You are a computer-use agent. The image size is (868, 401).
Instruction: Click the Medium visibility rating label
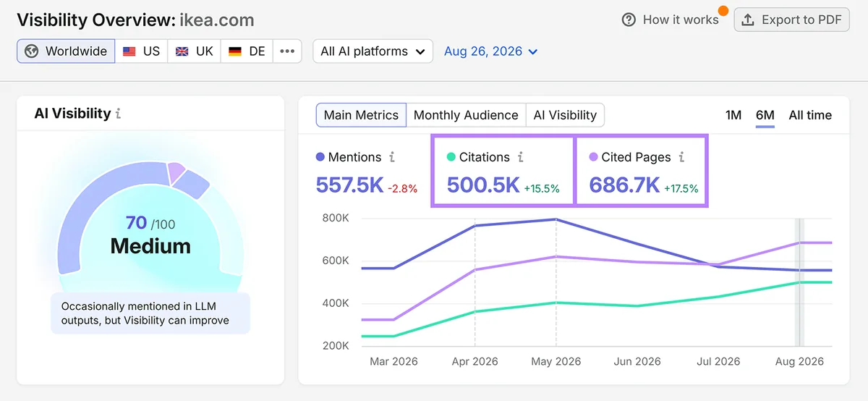150,246
